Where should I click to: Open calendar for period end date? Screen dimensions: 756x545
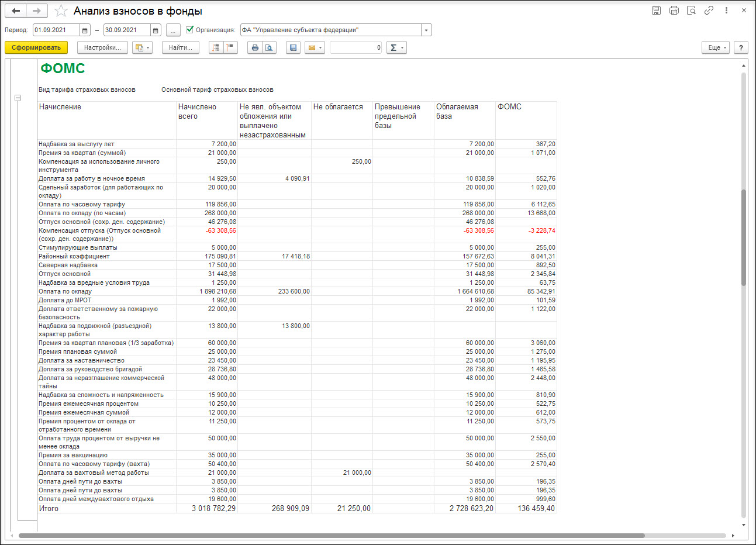tap(156, 30)
